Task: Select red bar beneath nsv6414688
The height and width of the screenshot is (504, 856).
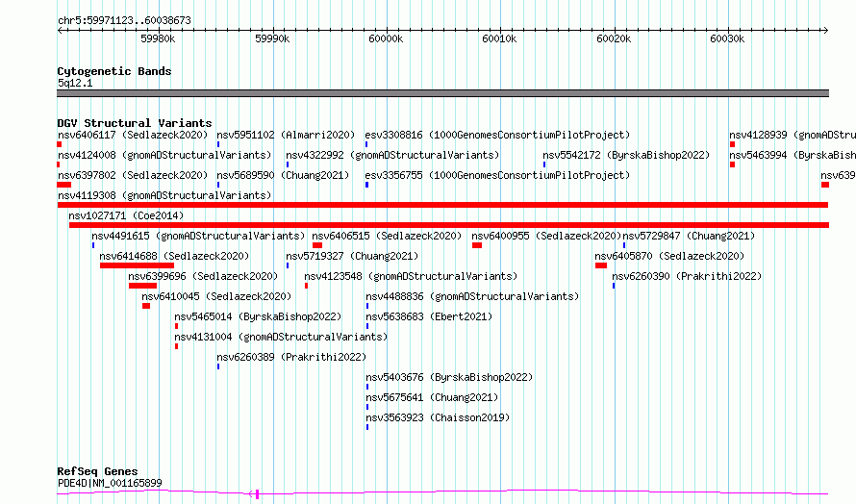Action: coord(137,265)
